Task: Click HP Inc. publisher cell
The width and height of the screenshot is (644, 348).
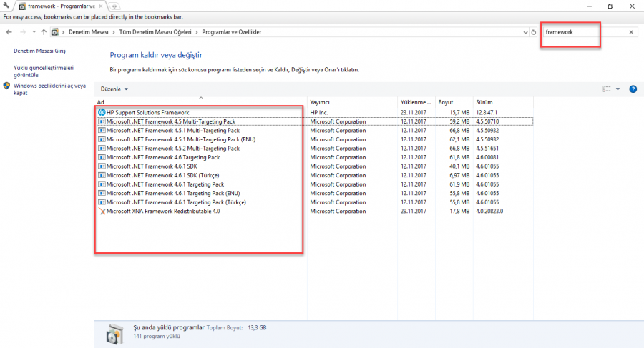Action: [x=319, y=112]
